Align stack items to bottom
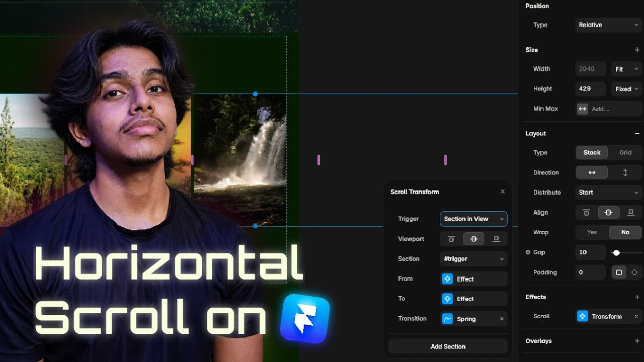 click(x=630, y=213)
